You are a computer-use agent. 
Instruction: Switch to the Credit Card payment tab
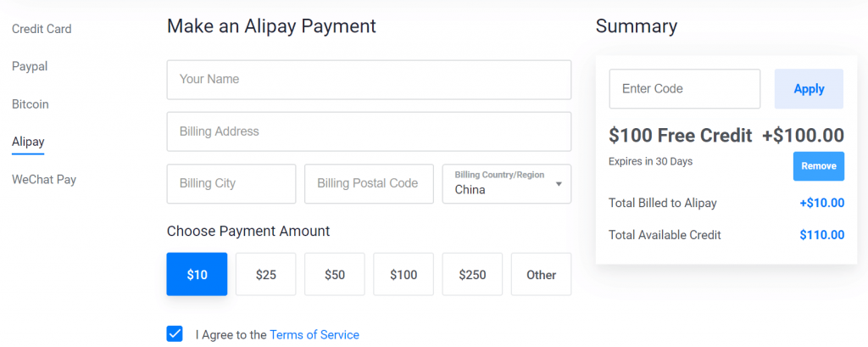point(42,29)
